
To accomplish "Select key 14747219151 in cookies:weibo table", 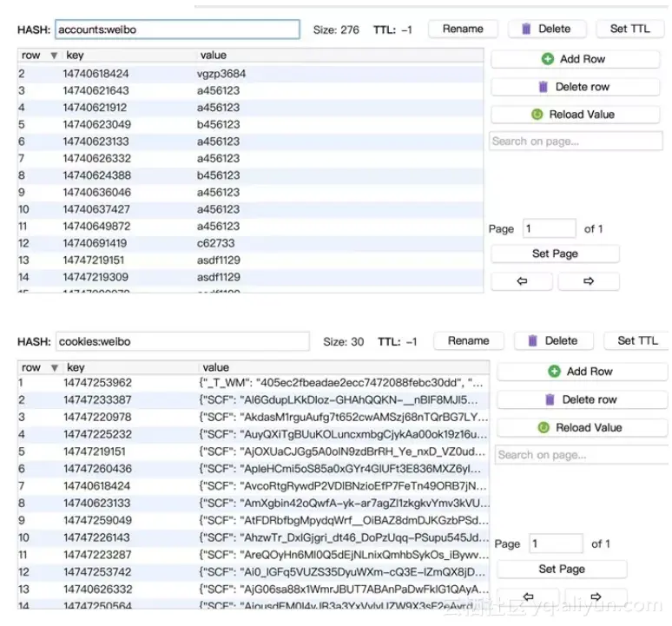I will (x=95, y=451).
